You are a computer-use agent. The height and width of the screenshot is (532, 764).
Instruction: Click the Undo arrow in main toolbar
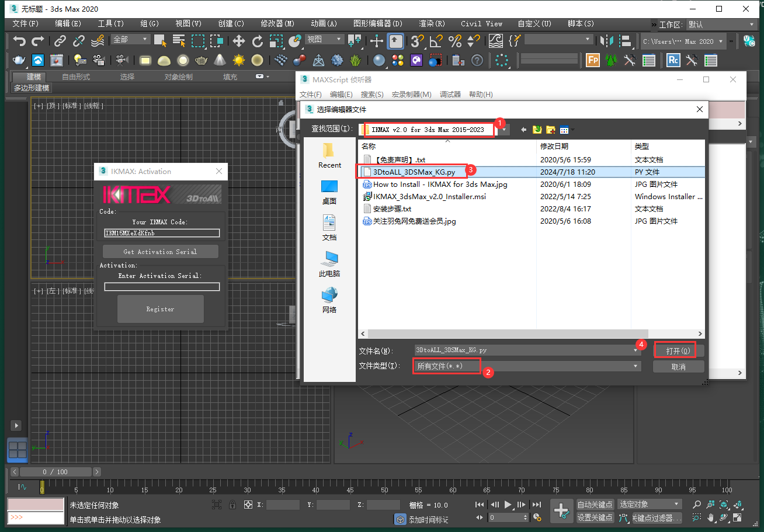pos(20,41)
